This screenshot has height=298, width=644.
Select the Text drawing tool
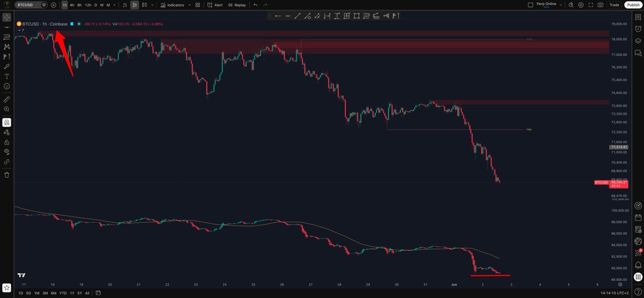pyautogui.click(x=6, y=76)
